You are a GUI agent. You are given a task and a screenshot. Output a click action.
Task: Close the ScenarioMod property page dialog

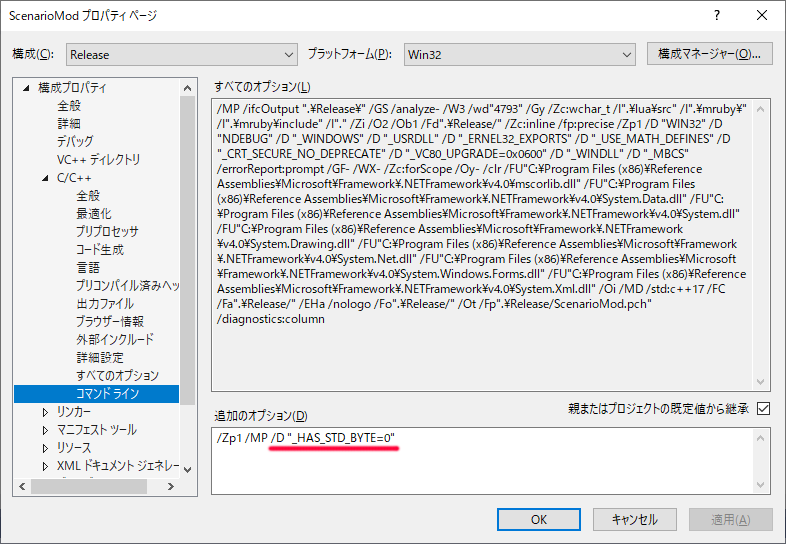click(x=762, y=16)
